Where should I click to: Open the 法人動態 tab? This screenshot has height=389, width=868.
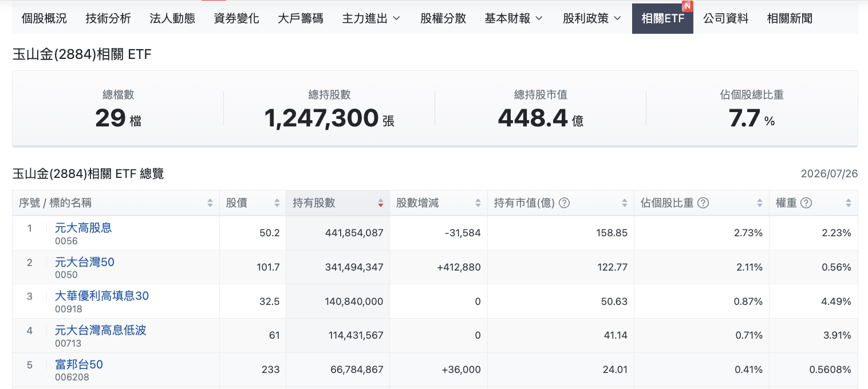[172, 18]
